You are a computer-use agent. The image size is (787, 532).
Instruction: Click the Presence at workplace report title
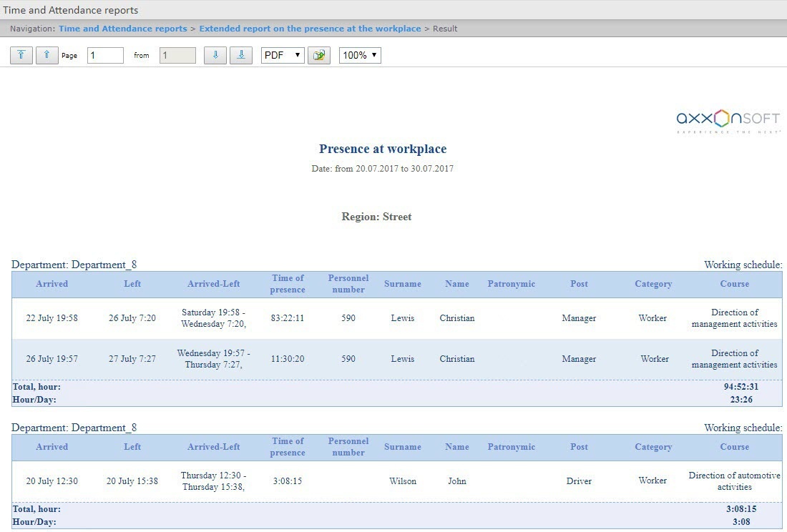click(383, 149)
